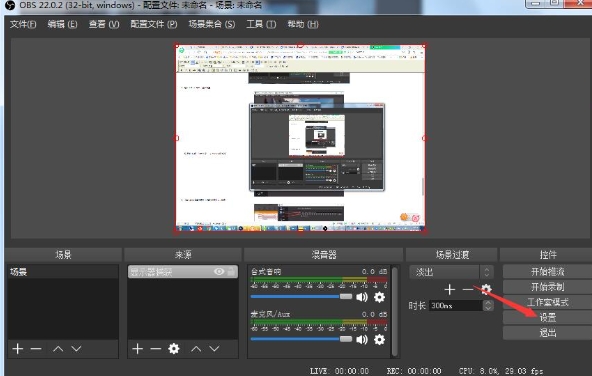This screenshot has height=376, width=592.
Task: Open 麦克风/Aux audio settings gear
Action: coord(379,339)
